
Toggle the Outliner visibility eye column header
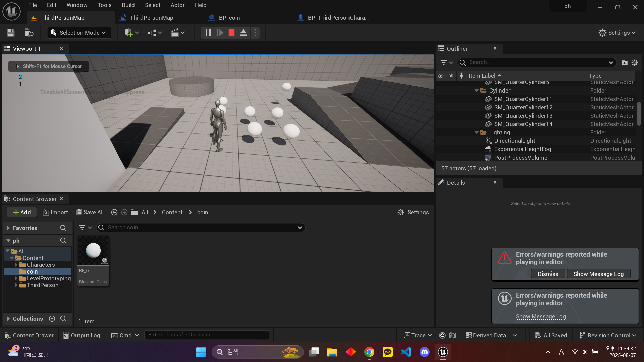[x=441, y=76]
